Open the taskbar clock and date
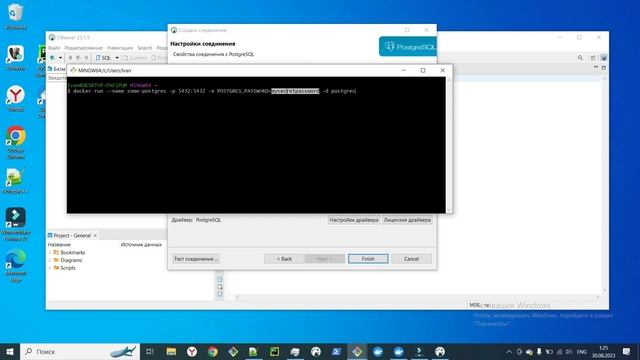Image resolution: width=640 pixels, height=360 pixels. click(603, 351)
